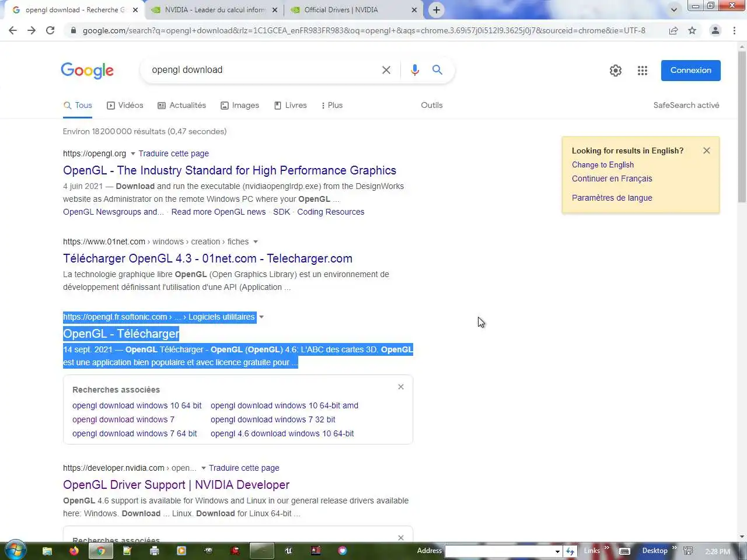The height and width of the screenshot is (560, 747).
Task: Switch to the Actualités search tab
Action: pyautogui.click(x=181, y=105)
